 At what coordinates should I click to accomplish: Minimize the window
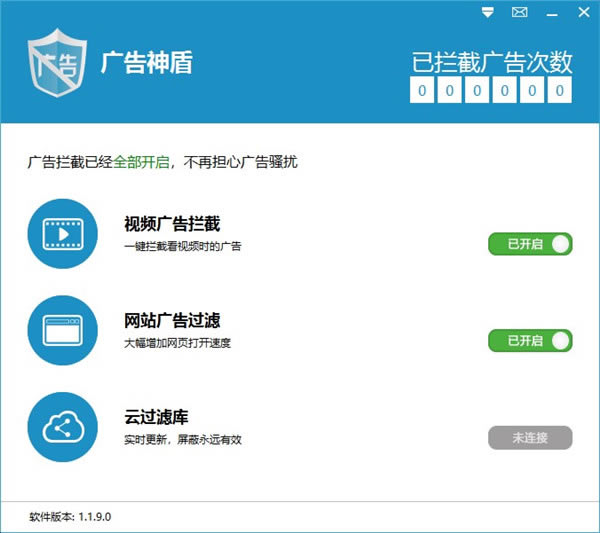click(552, 15)
